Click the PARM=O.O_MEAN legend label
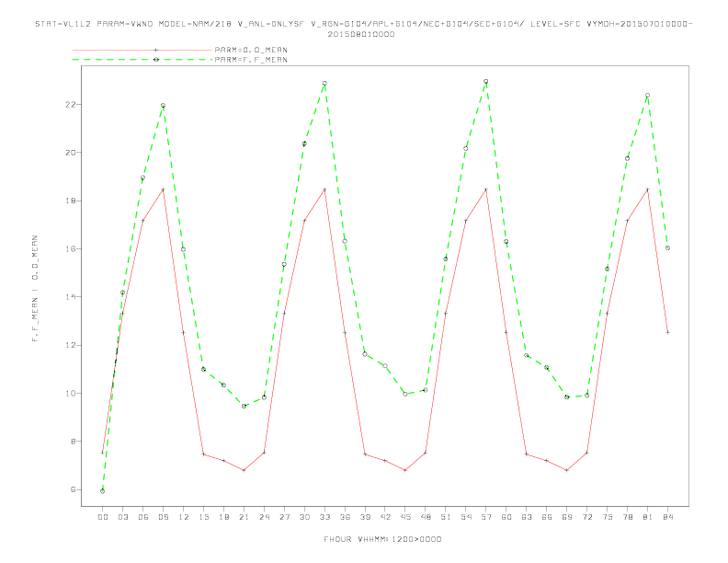Viewport: 728px width, 563px height. [x=251, y=50]
